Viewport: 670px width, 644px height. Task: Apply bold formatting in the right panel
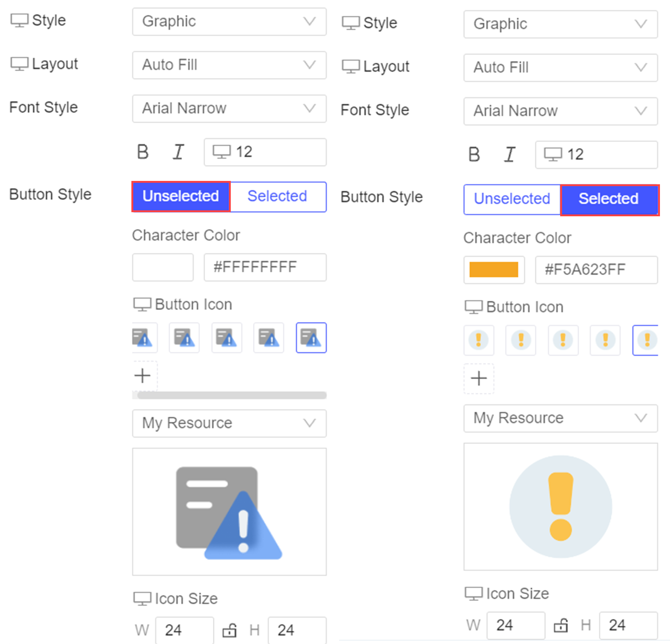tap(474, 154)
